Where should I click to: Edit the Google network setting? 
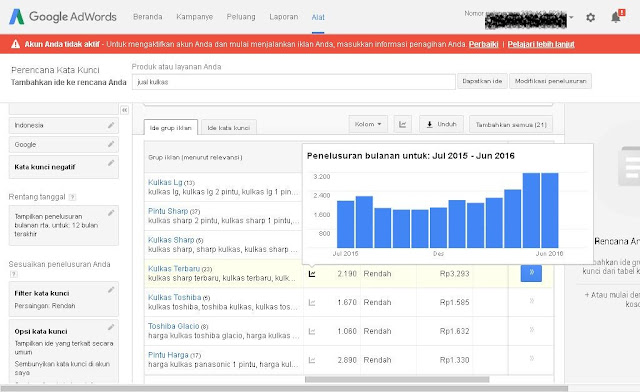(111, 144)
